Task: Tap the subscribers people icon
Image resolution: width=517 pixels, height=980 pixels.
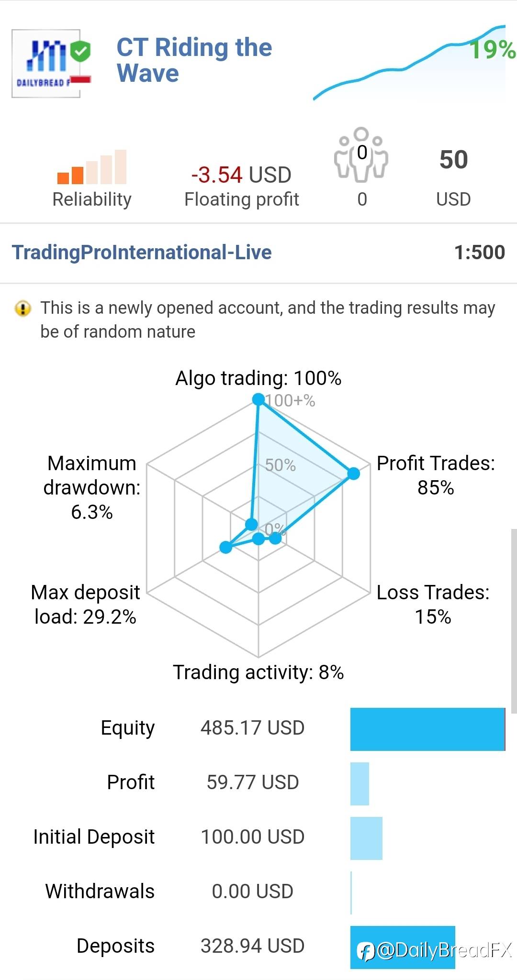Action: (361, 154)
